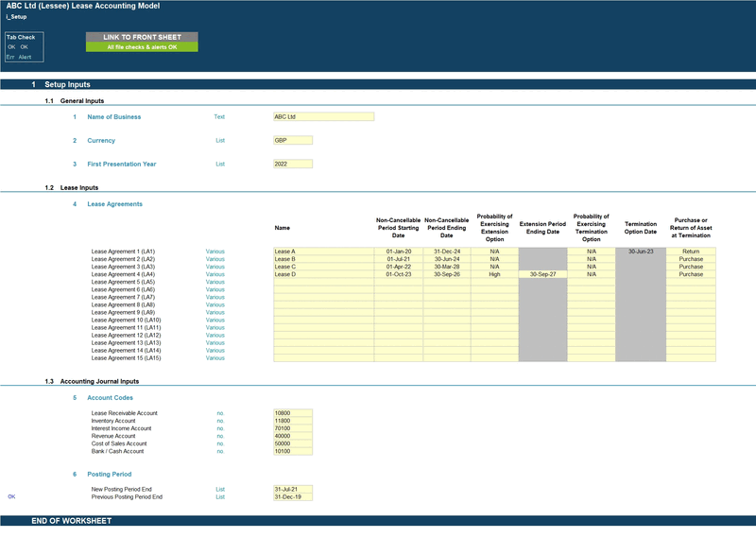The width and height of the screenshot is (756, 538).
Task: Select the Tab Check status box
Action: point(24,47)
